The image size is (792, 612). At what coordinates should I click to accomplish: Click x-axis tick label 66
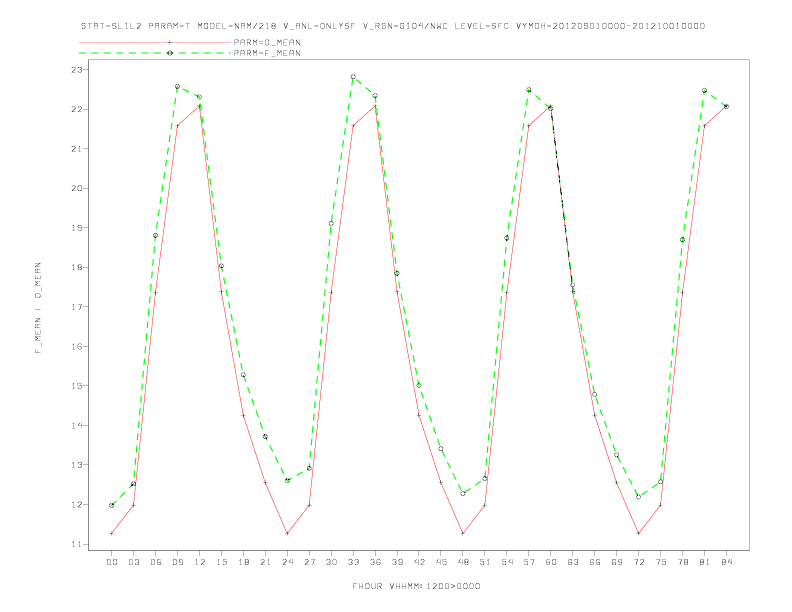595,562
